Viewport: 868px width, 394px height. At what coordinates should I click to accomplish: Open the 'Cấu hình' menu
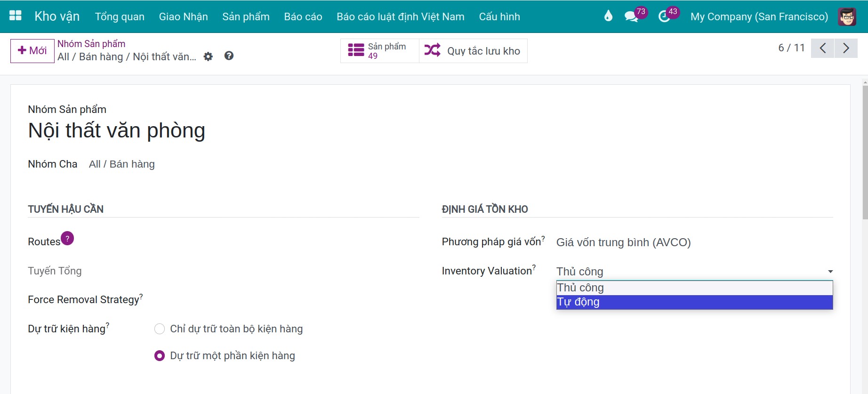point(499,16)
